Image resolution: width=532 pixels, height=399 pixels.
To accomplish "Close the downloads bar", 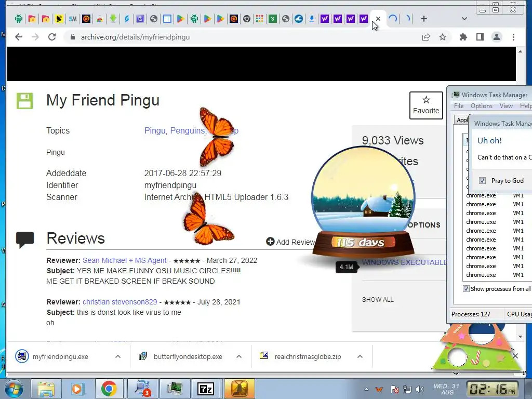I will click(x=515, y=356).
